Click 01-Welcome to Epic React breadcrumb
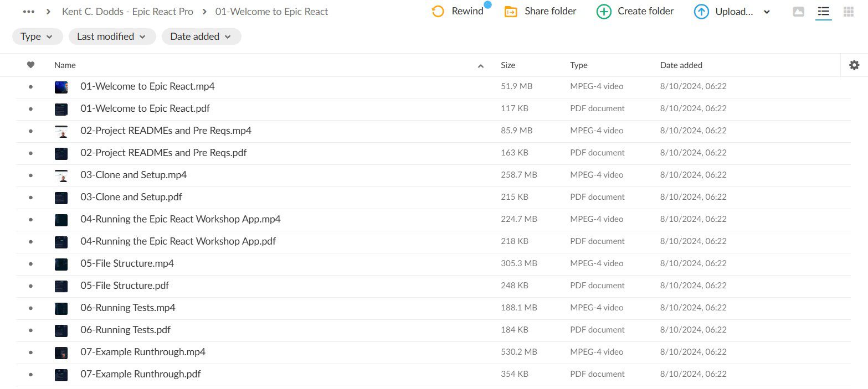This screenshot has height=389, width=868. [272, 12]
